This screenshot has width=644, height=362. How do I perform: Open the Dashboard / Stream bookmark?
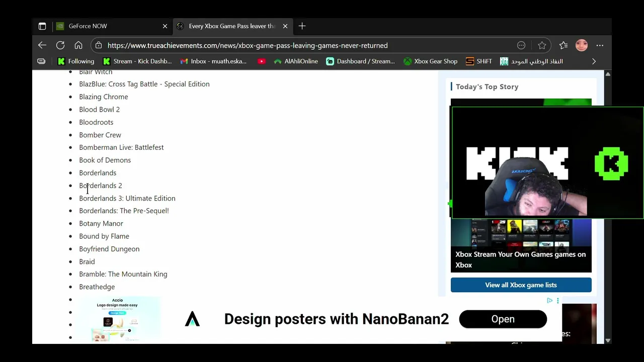[360, 61]
